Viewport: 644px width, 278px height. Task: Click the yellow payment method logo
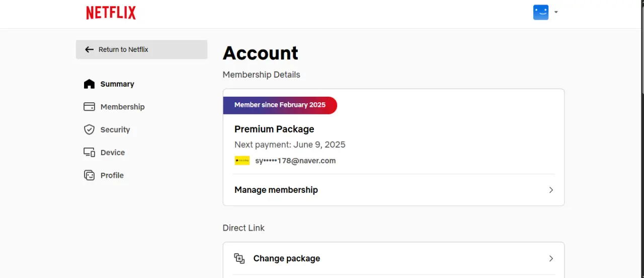[x=242, y=161]
